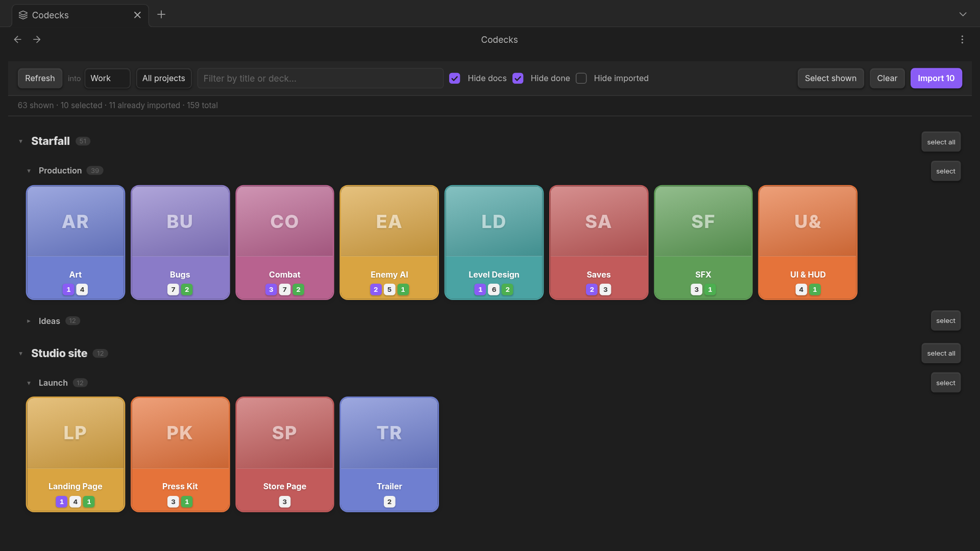
Task: Open a new tab with the plus icon
Action: click(x=161, y=15)
